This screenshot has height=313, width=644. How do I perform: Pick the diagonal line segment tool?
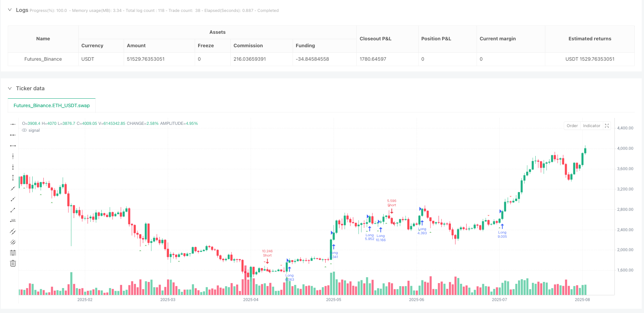tap(13, 210)
